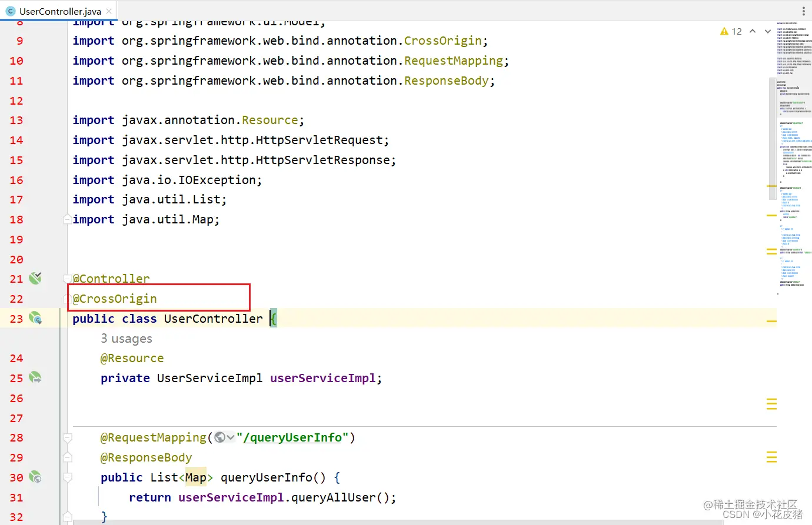Click the userServiceImpl field name on line 25

click(323, 378)
